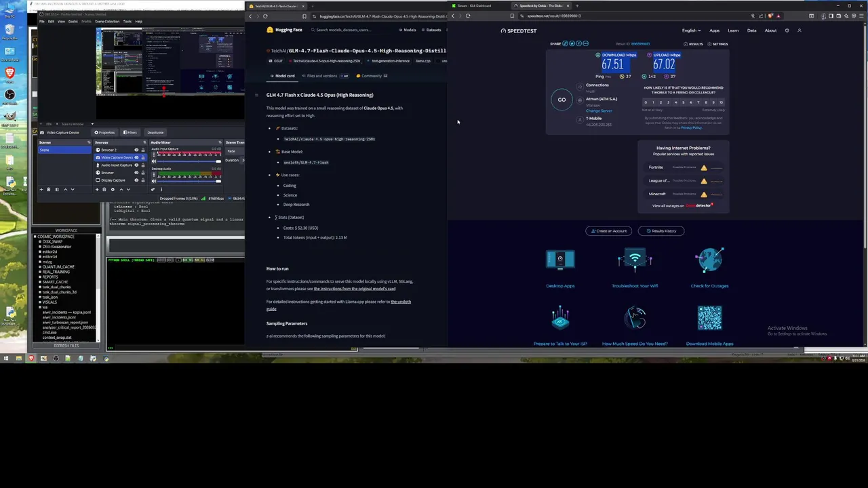Reload the Hugging Face page

(x=265, y=16)
